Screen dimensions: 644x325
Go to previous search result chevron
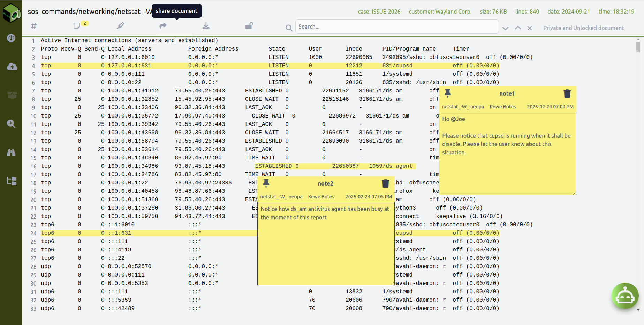pos(518,28)
